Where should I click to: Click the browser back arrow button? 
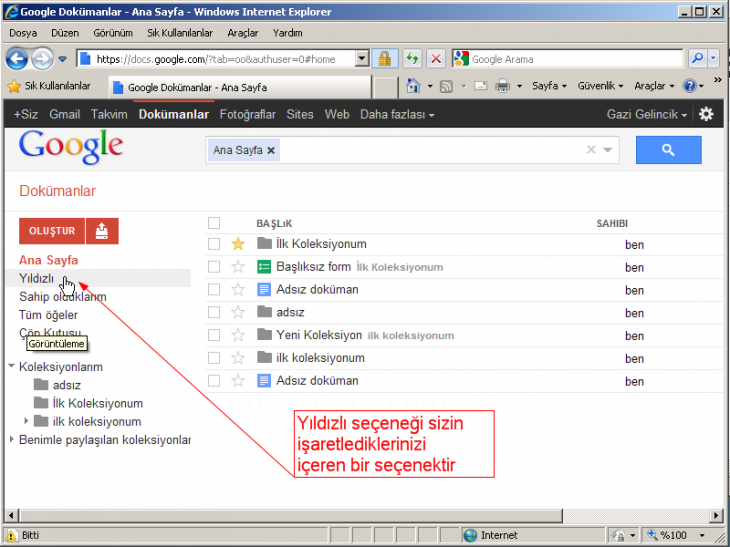pos(17,59)
